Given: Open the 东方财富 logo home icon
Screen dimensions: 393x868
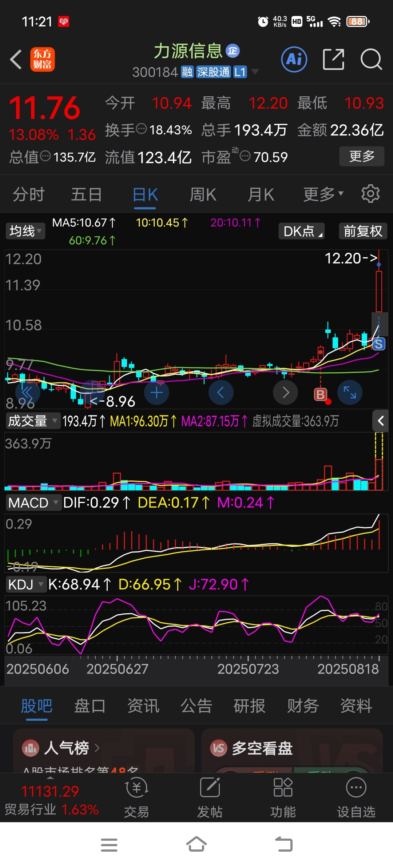Looking at the screenshot, I should (42, 59).
